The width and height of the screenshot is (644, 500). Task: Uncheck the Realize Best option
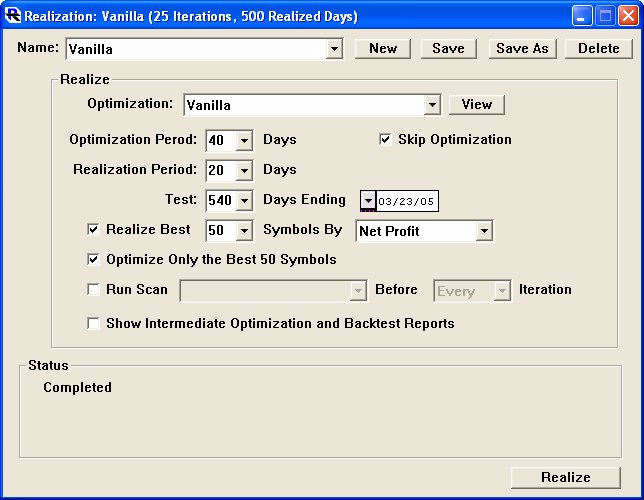[x=94, y=230]
